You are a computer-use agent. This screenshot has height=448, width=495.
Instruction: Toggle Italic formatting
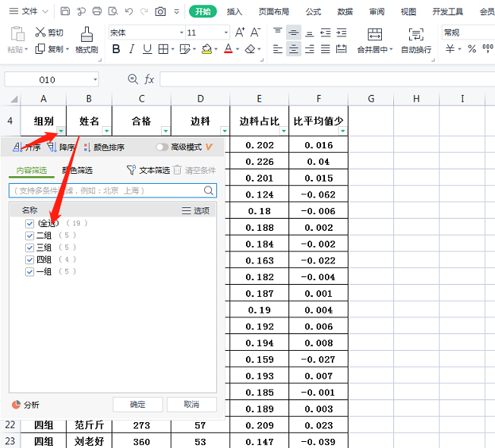(x=131, y=49)
